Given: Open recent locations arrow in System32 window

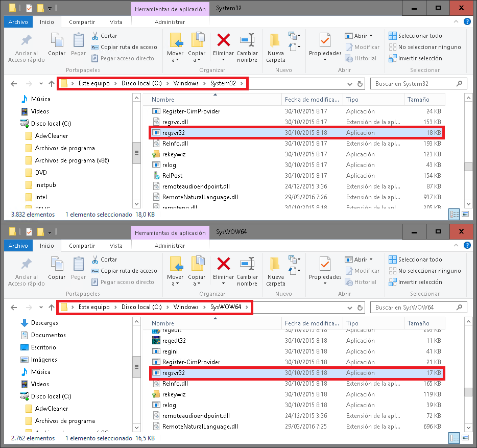Looking at the screenshot, I should click(x=41, y=84).
